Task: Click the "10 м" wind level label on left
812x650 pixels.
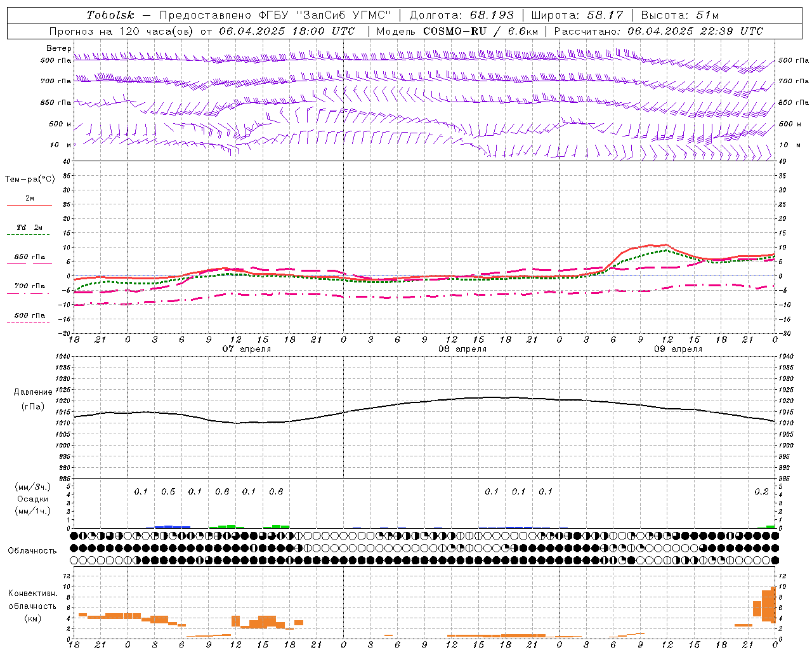Action: tap(61, 145)
